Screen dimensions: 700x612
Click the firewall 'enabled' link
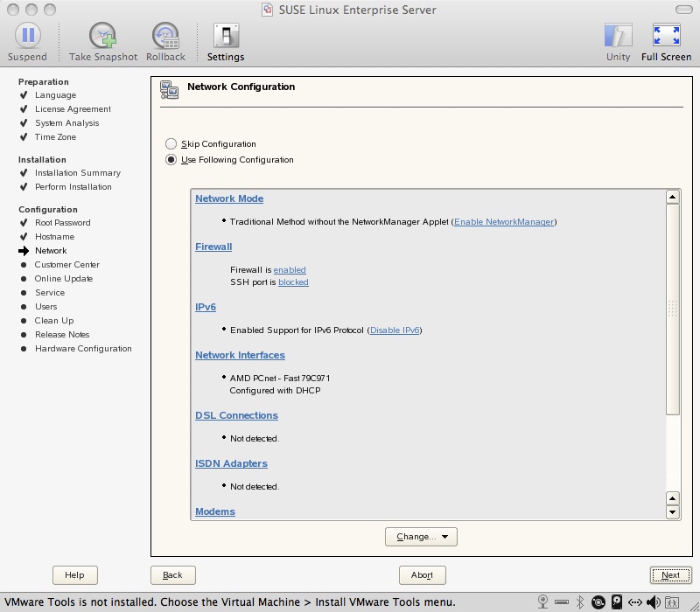click(x=290, y=270)
